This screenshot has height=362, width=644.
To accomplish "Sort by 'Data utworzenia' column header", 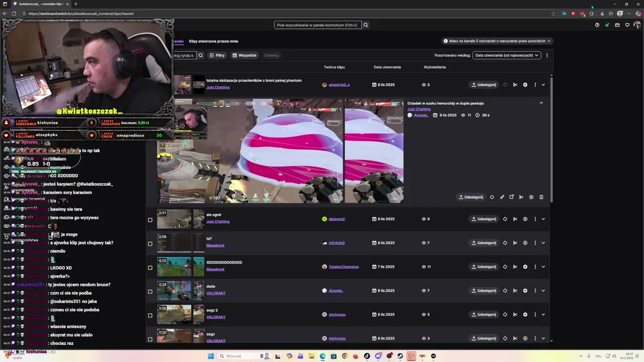I will pos(387,67).
